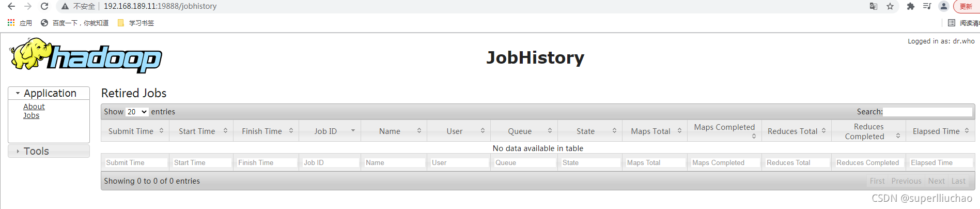Sort by Reduces Total column
Viewport: 980px width, 209px height.
[x=796, y=131]
